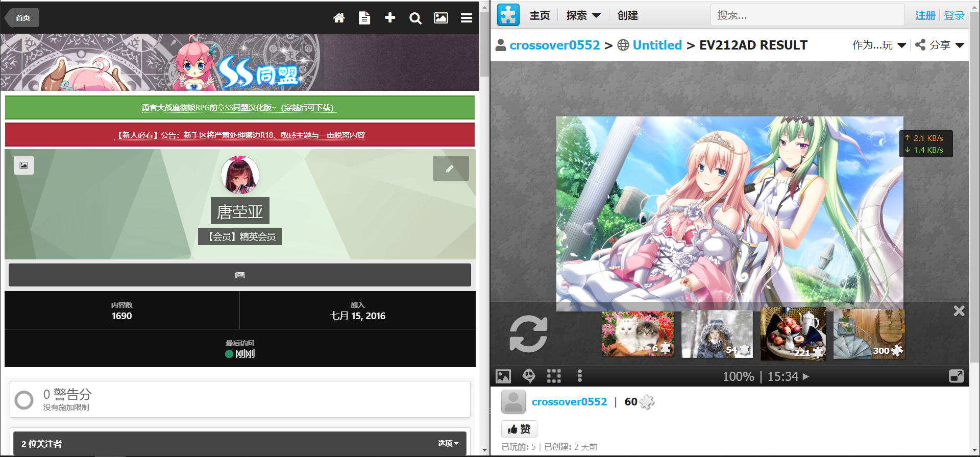This screenshot has height=457, width=980.
Task: Click the 【会员】精英会员 group label
Action: click(x=240, y=237)
